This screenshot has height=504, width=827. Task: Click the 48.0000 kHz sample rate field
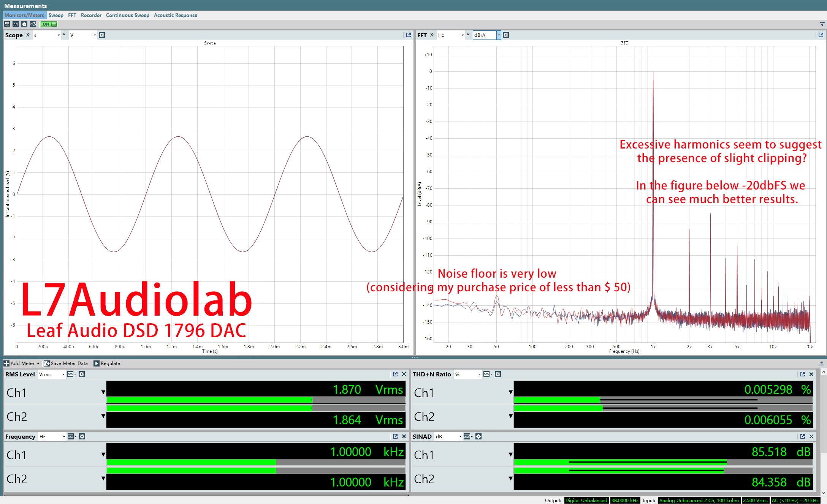pyautogui.click(x=625, y=501)
